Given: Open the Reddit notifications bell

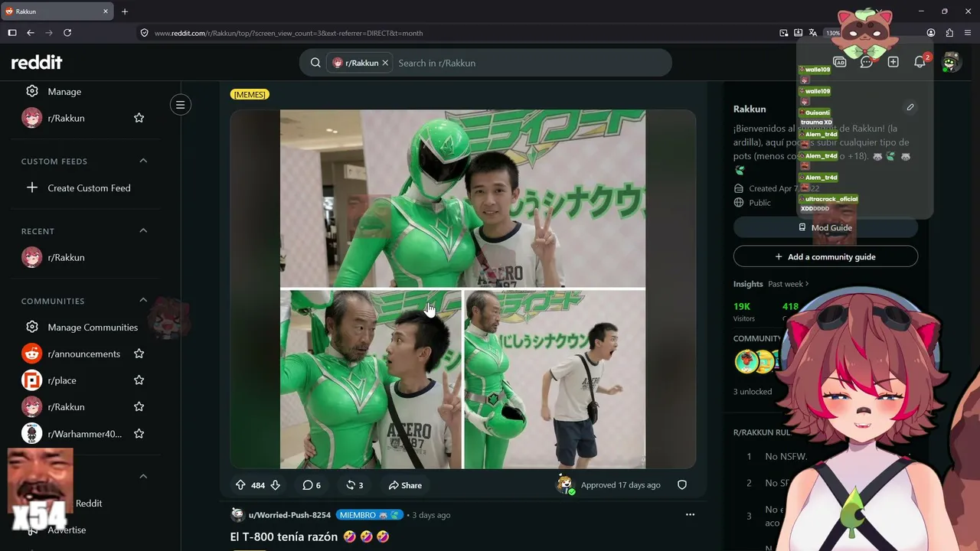Looking at the screenshot, I should (x=920, y=62).
